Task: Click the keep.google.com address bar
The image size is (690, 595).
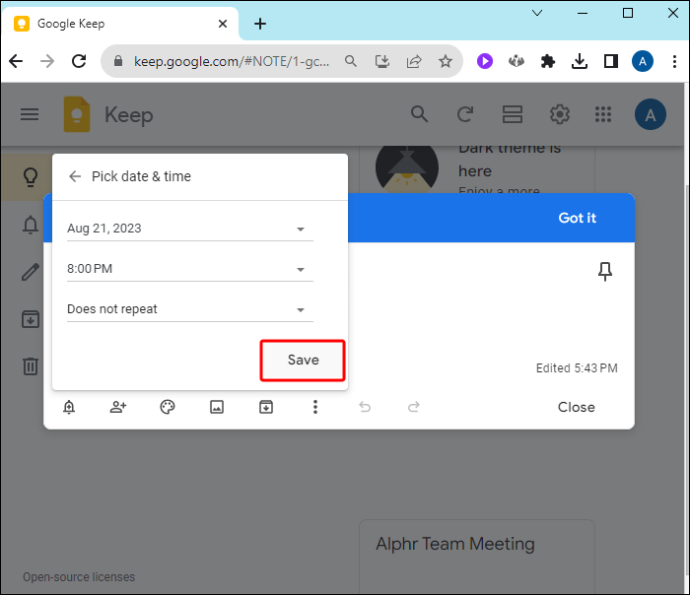Action: point(231,61)
